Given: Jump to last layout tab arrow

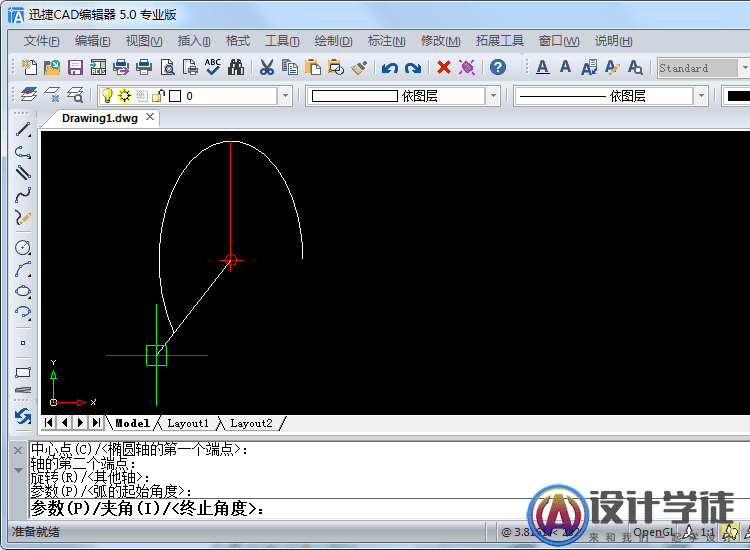Looking at the screenshot, I should point(96,422).
